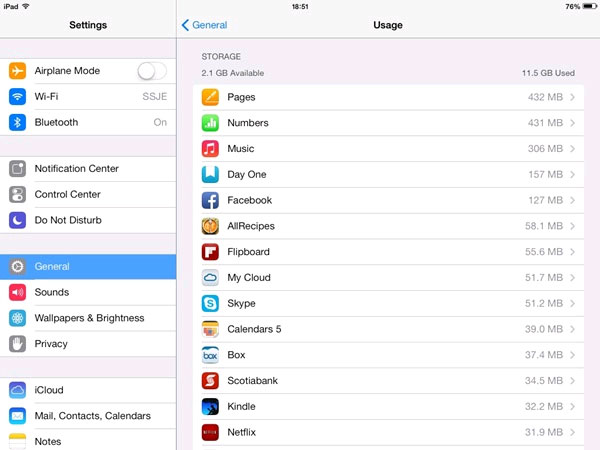Viewport: 600px width, 450px height.
Task: Open the General settings section
Action: coord(88,267)
